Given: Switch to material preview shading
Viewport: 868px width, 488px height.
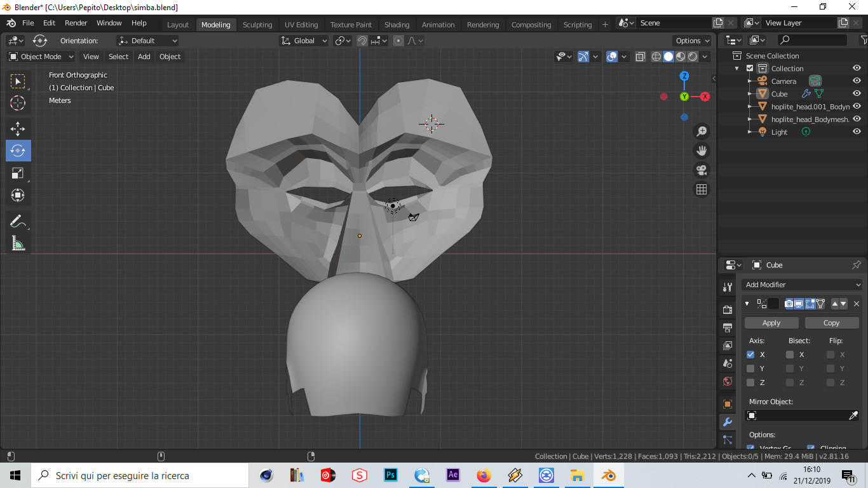Looking at the screenshot, I should (x=681, y=57).
